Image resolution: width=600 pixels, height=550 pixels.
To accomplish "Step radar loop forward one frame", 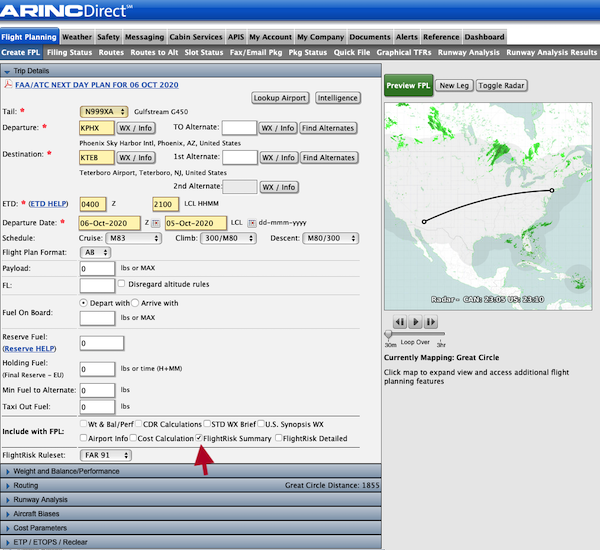I will [431, 321].
